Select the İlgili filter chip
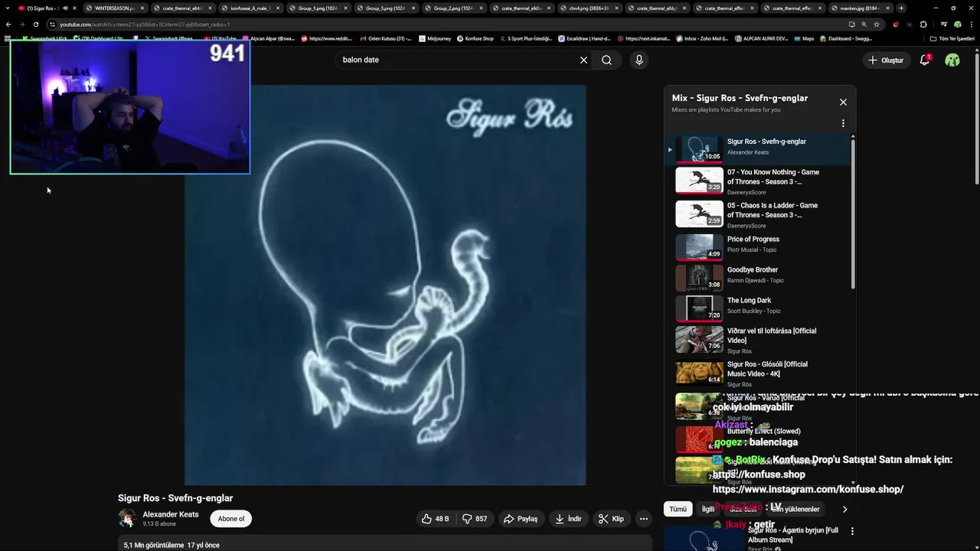Viewport: 980px width, 551px height. click(708, 509)
